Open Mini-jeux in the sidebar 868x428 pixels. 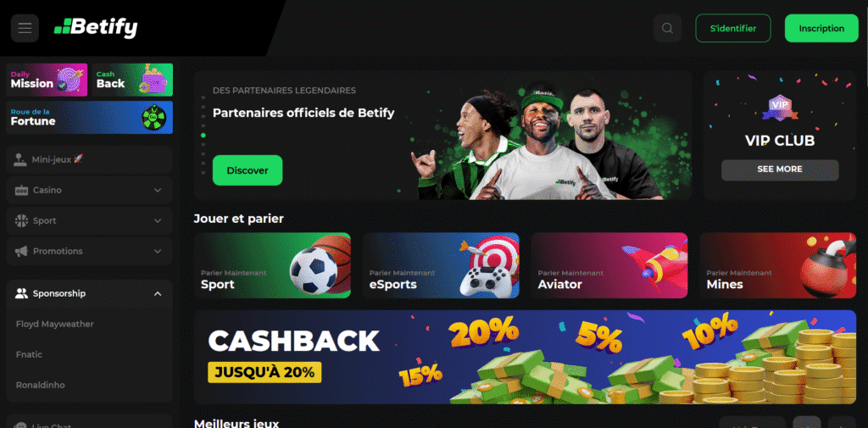[90, 159]
